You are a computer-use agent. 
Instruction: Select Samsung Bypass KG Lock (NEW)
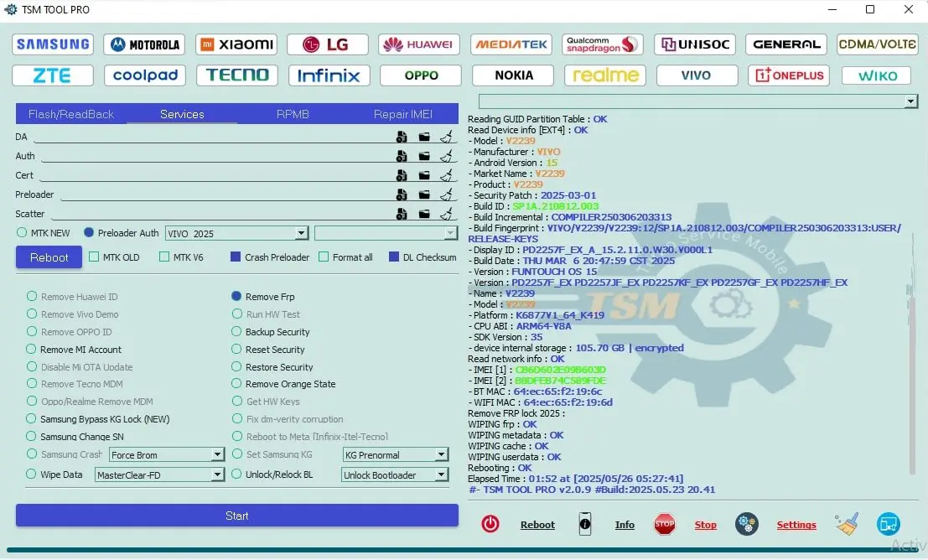pyautogui.click(x=31, y=418)
